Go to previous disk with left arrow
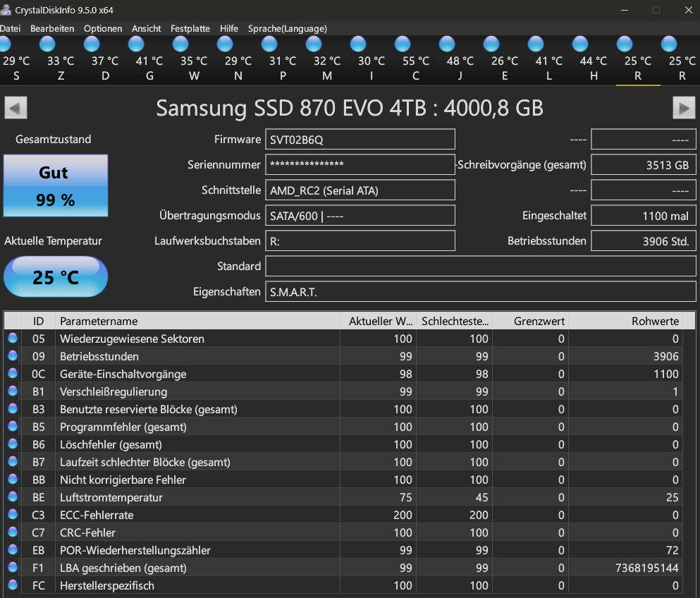Screen dimensions: 700x598 click(x=16, y=108)
